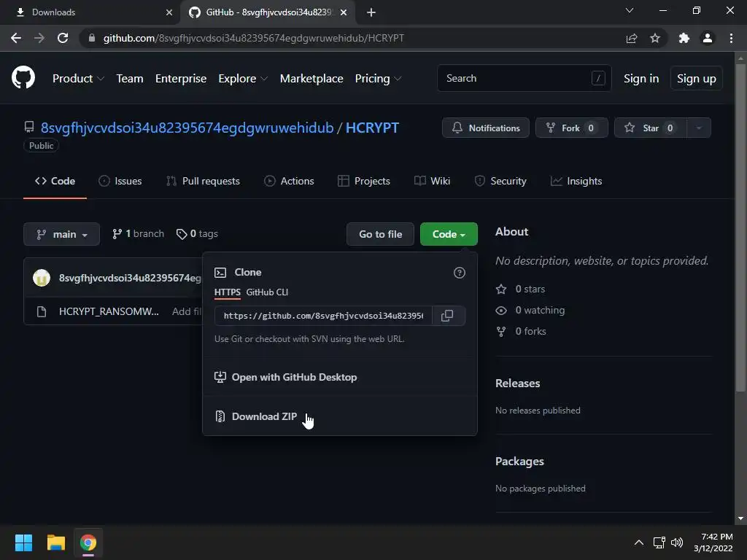Click the file icon beside HCRYPT_RANSOMW
The width and height of the screenshot is (747, 560).
click(x=42, y=312)
